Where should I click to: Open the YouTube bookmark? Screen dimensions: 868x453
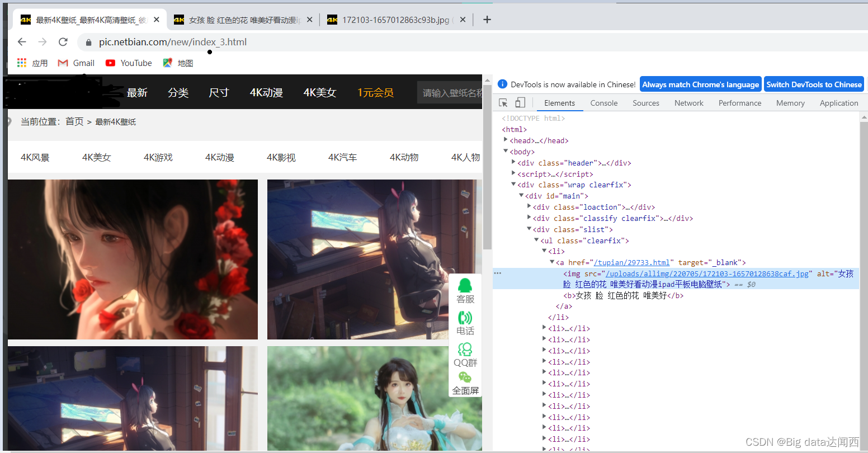click(x=129, y=63)
